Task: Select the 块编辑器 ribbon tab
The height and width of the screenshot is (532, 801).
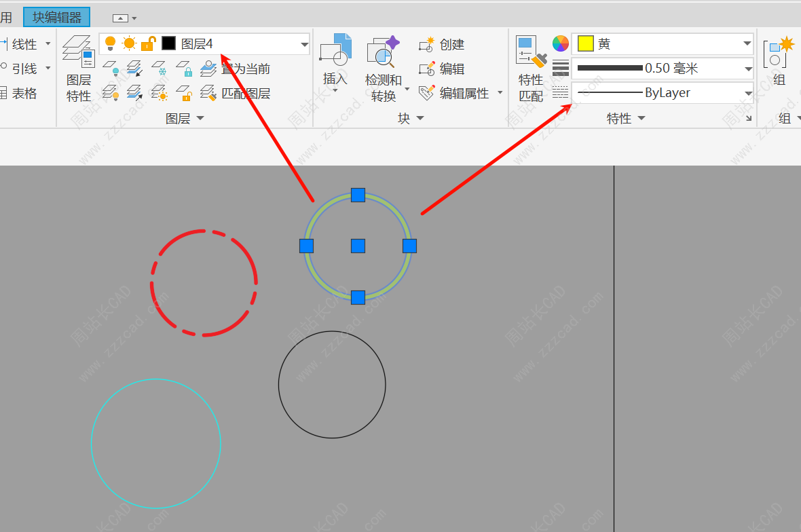Action: click(56, 17)
